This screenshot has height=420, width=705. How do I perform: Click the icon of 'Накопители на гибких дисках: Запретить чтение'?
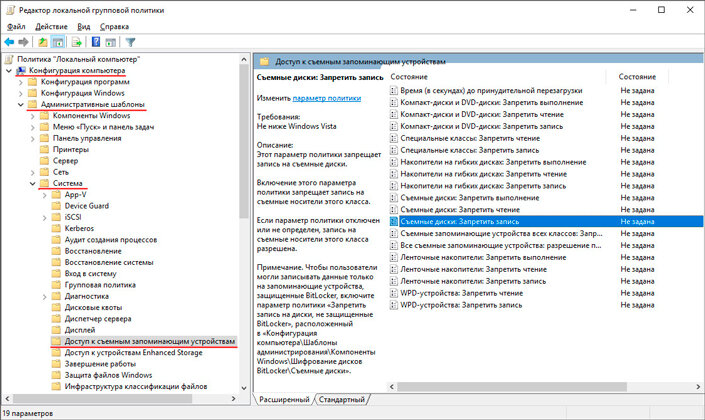click(x=394, y=174)
